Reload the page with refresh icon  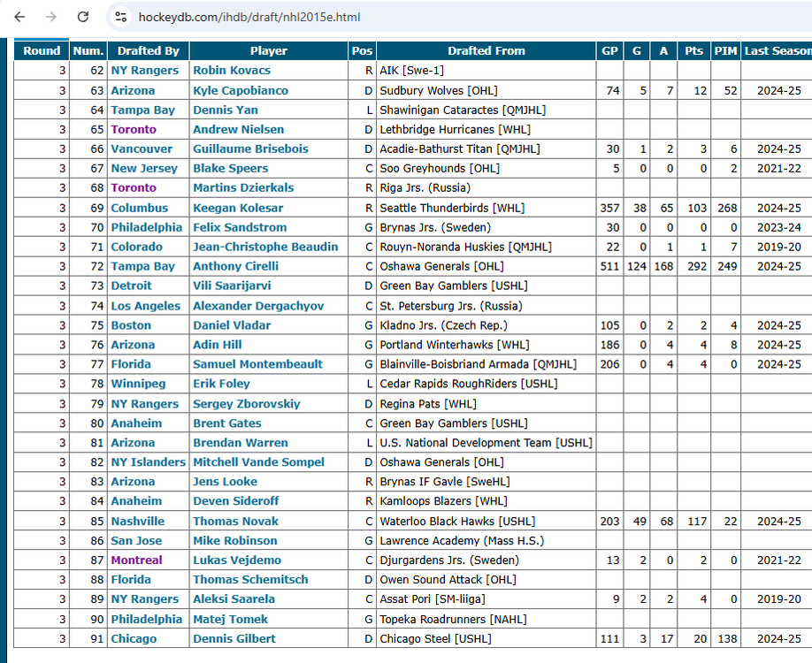point(83,17)
